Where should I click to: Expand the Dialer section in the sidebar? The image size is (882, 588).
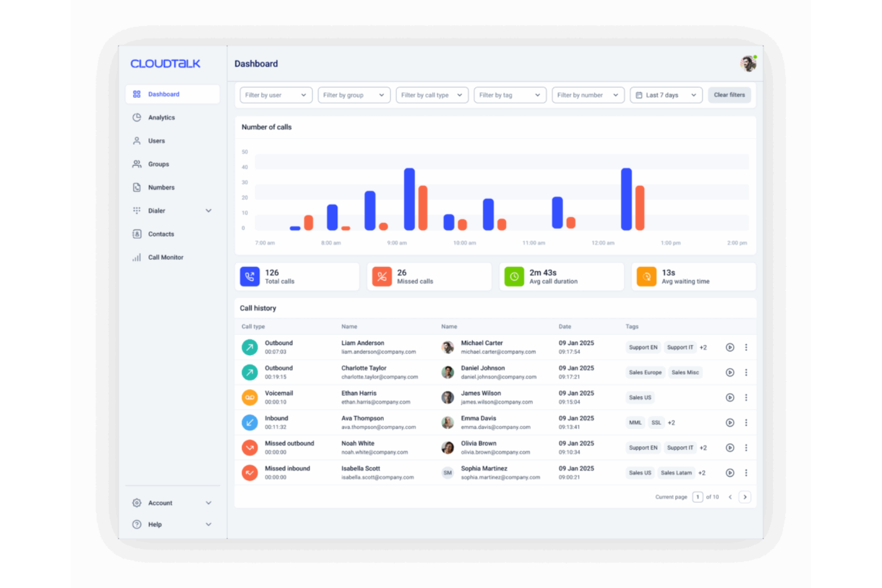click(209, 210)
